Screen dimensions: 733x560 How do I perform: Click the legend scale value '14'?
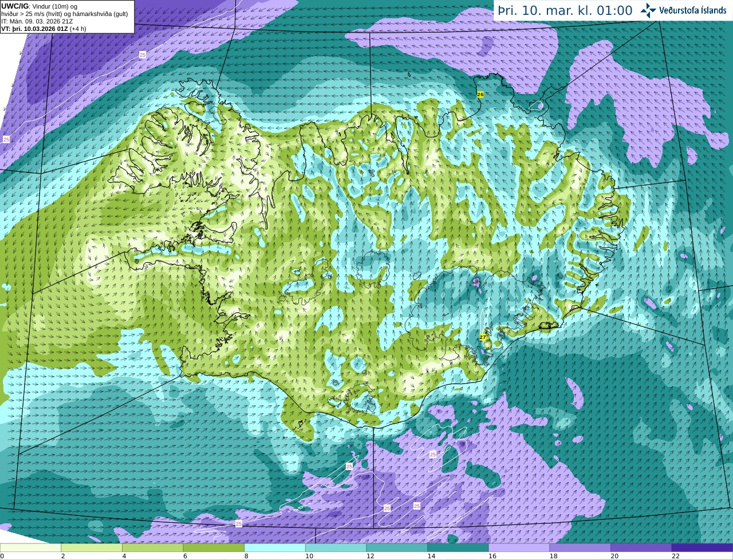tap(431, 556)
